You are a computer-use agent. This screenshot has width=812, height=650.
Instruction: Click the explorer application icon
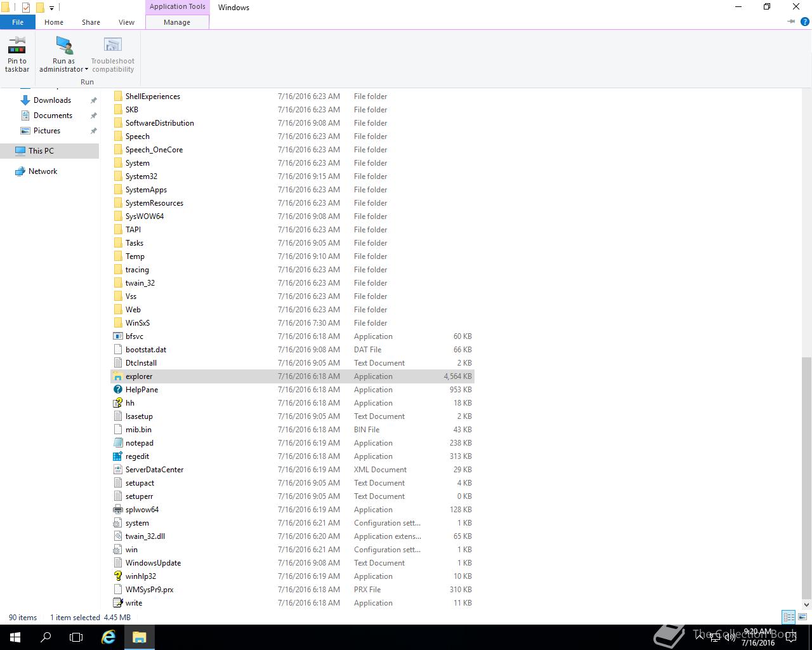coord(117,376)
